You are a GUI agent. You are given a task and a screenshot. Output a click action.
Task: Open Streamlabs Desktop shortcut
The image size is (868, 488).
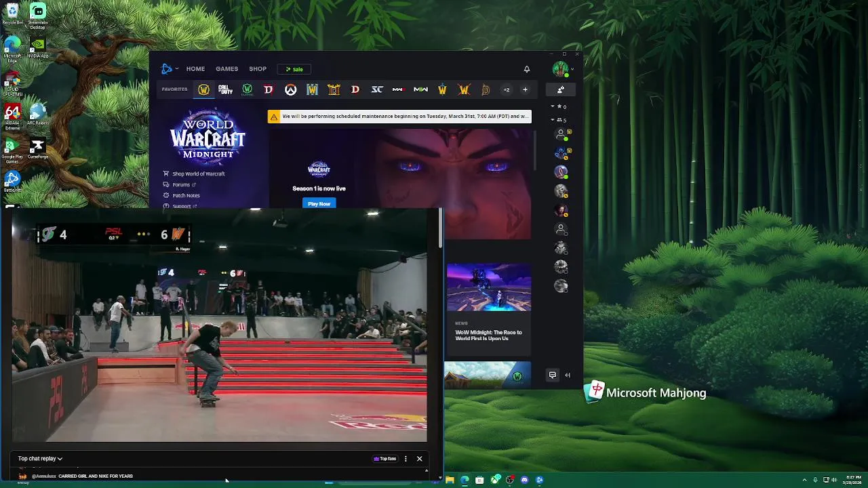tap(38, 16)
